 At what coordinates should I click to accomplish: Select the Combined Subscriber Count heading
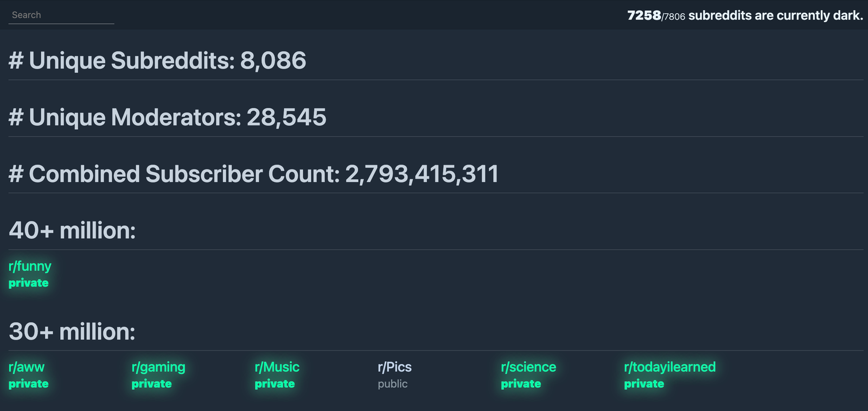(x=254, y=174)
